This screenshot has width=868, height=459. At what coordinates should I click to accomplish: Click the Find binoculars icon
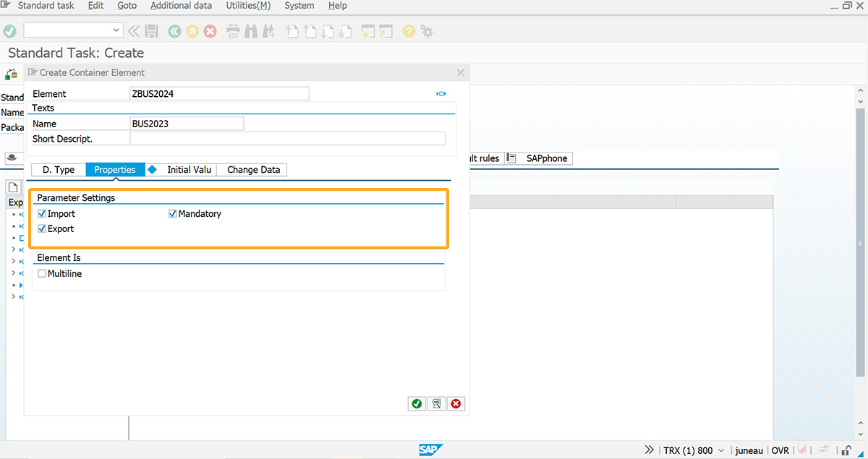point(251,31)
